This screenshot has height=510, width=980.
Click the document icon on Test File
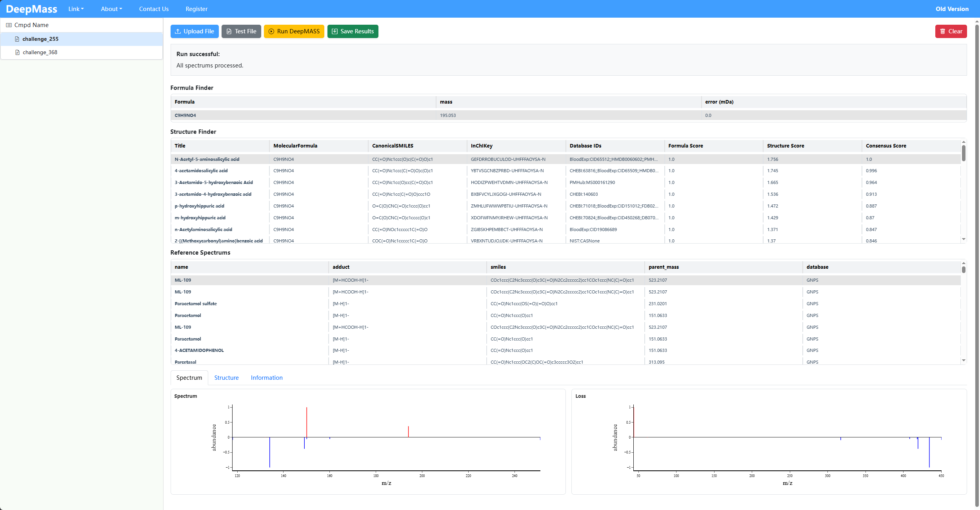(229, 31)
